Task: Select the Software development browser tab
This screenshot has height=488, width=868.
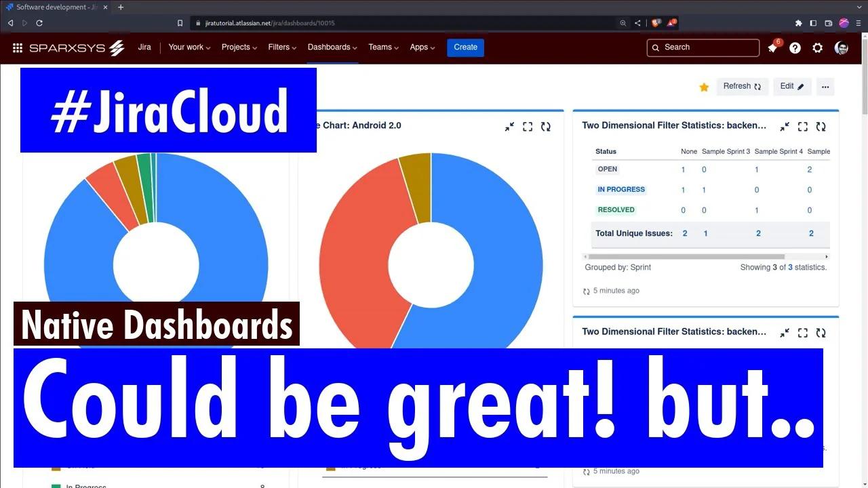Action: pyautogui.click(x=57, y=7)
